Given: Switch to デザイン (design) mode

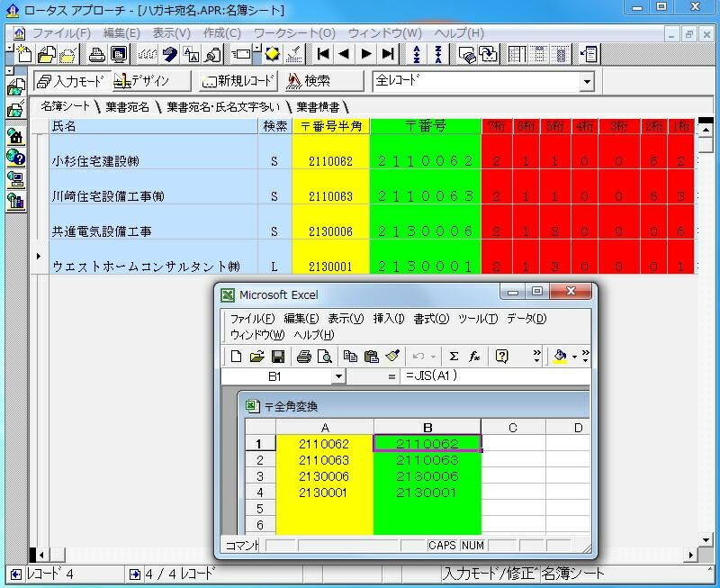Looking at the screenshot, I should (150, 81).
